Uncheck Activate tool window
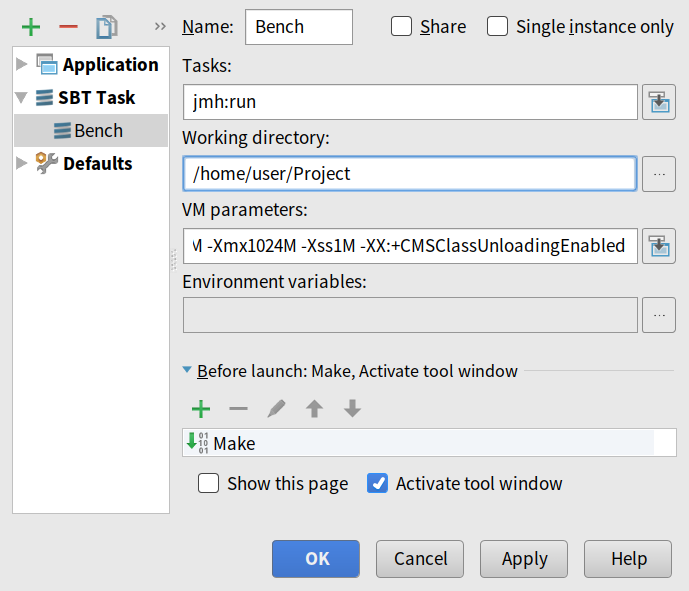 (x=378, y=484)
